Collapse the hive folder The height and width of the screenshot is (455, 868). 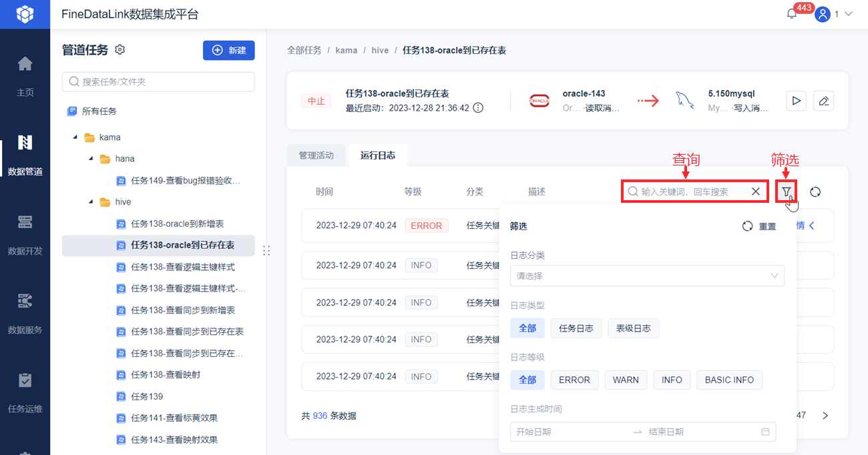[90, 202]
